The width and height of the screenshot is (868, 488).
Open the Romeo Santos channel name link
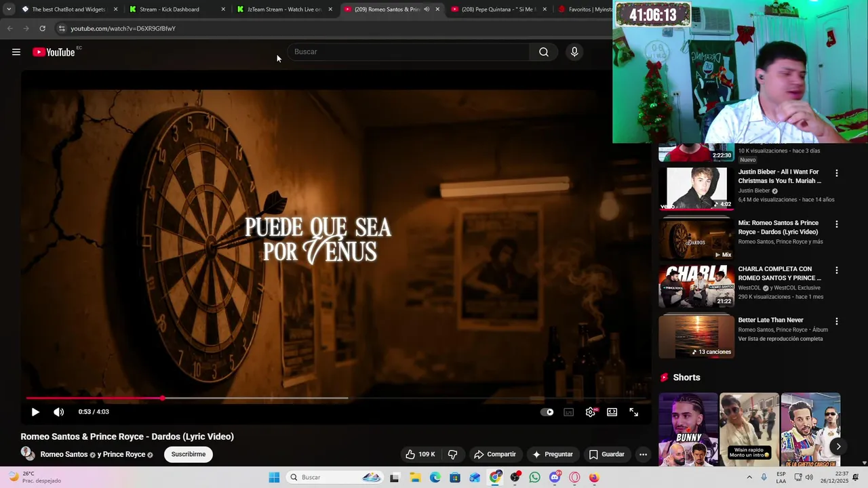[64, 454]
